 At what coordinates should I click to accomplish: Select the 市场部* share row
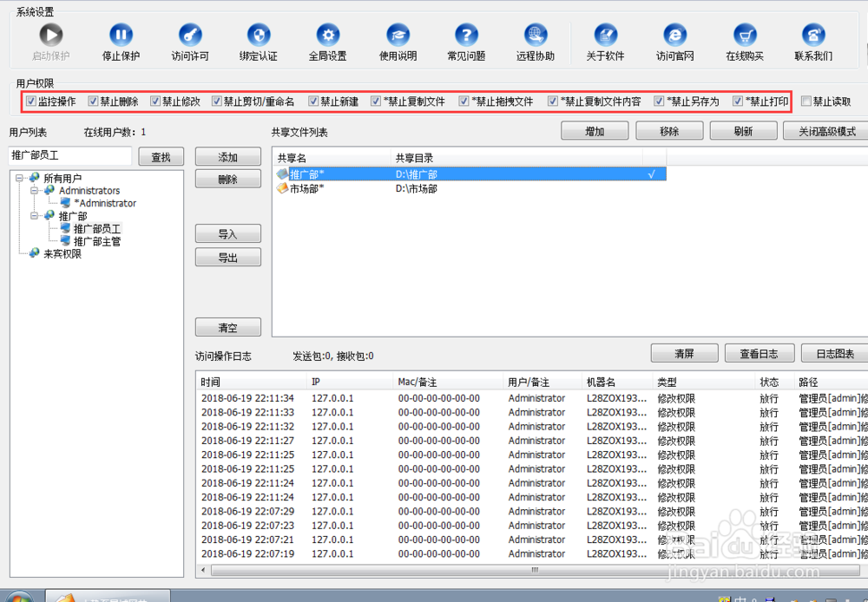click(470, 189)
